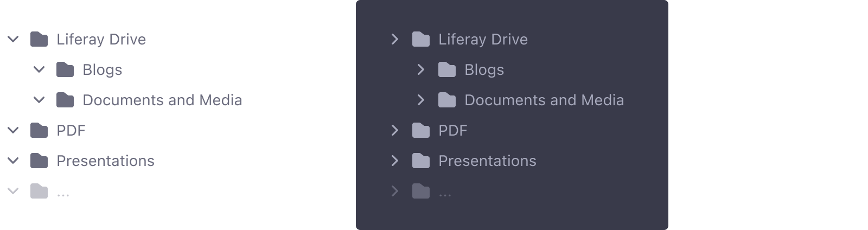Viewport: 868px width, 230px height.
Task: Click the Blogs folder icon in dark panel
Action: [x=447, y=69]
